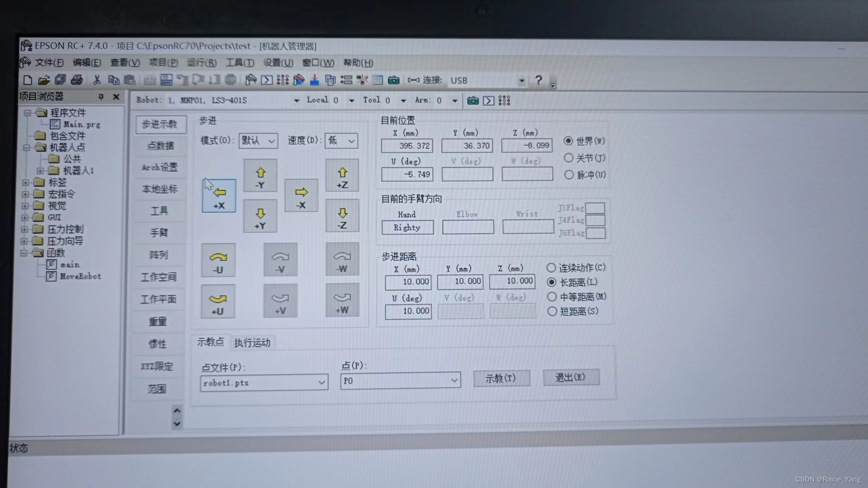Image resolution: width=868 pixels, height=488 pixels.
Task: Switch to the 示教点 tab
Action: pos(211,342)
